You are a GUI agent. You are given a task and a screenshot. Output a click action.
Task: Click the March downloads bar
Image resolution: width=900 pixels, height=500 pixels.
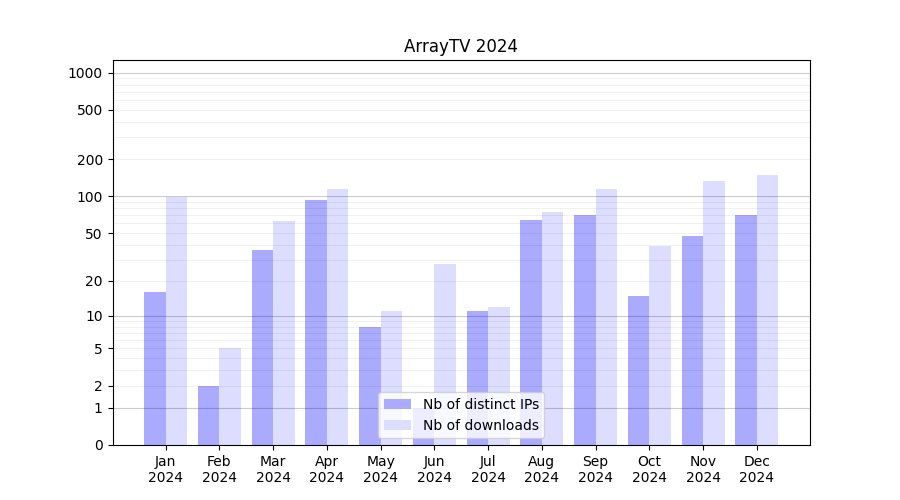tap(284, 333)
